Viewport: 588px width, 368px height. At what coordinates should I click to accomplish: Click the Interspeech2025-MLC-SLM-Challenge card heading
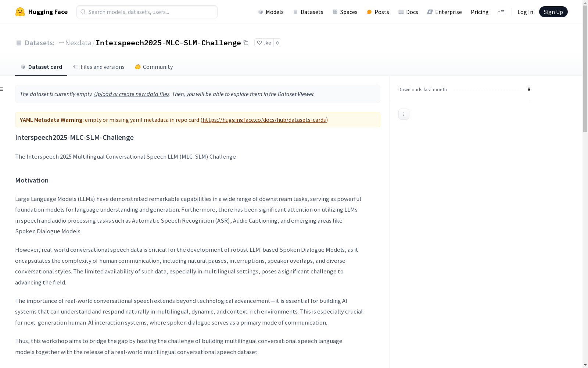pos(74,137)
